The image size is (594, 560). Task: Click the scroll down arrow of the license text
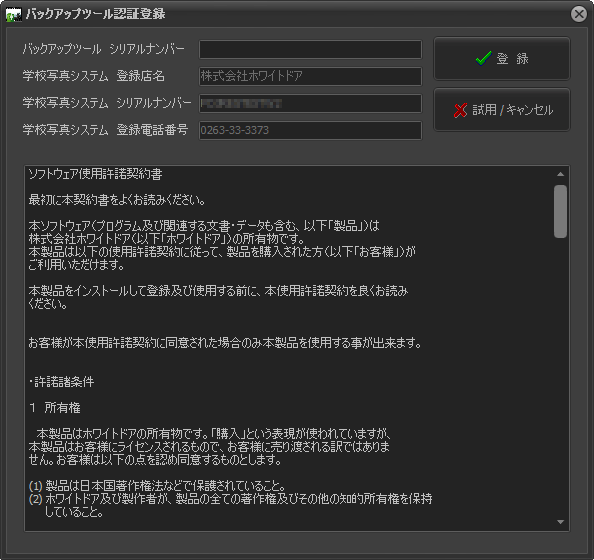[x=561, y=522]
